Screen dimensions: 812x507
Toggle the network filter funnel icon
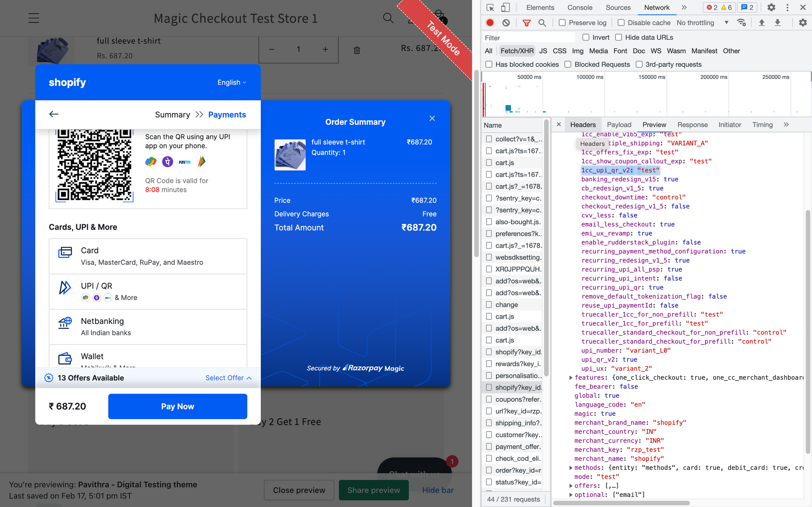click(x=527, y=23)
